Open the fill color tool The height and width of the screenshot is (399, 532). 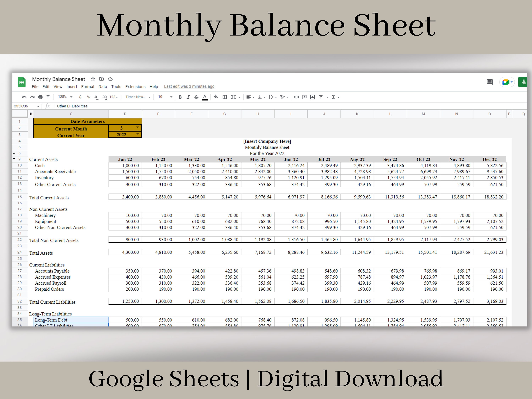click(216, 97)
